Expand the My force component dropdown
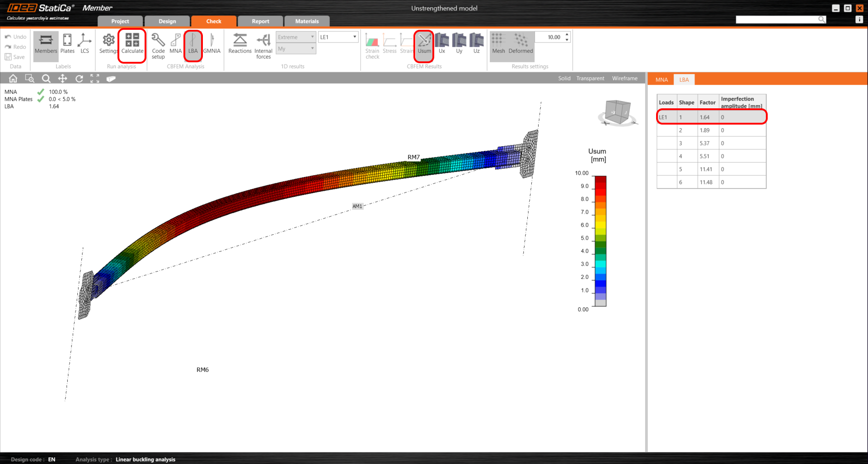868x464 pixels. click(x=296, y=49)
